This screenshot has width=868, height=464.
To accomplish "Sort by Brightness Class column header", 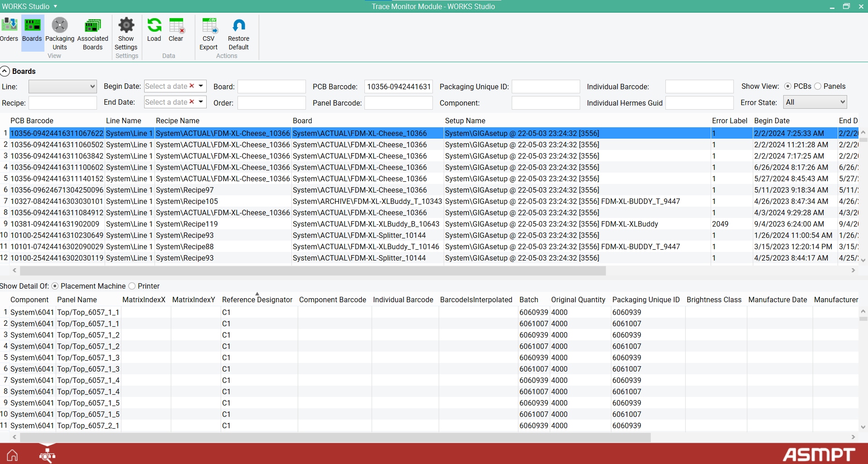I will coord(714,300).
